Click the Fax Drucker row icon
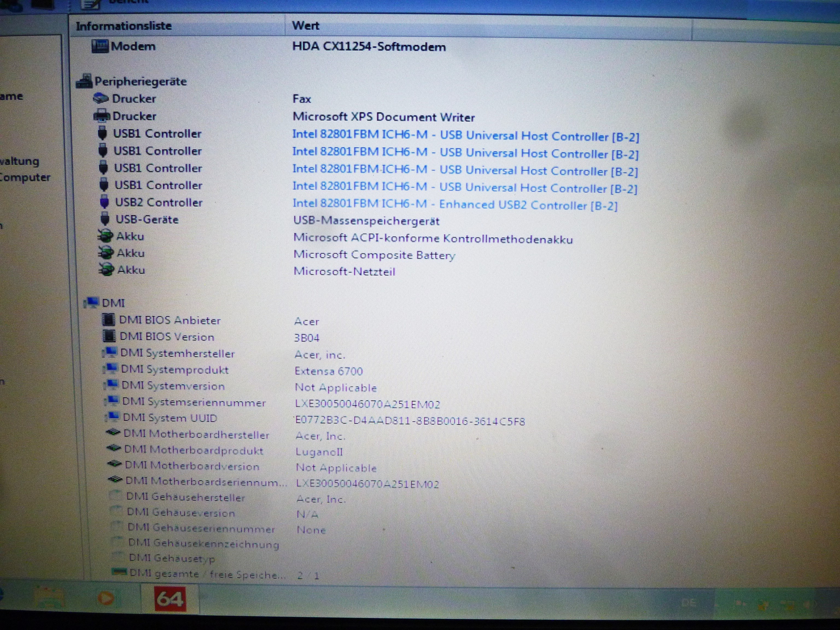Viewport: 840px width, 630px height. click(x=101, y=98)
